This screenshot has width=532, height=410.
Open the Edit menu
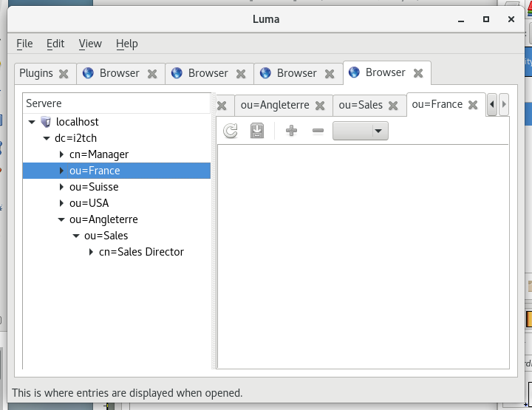click(55, 44)
